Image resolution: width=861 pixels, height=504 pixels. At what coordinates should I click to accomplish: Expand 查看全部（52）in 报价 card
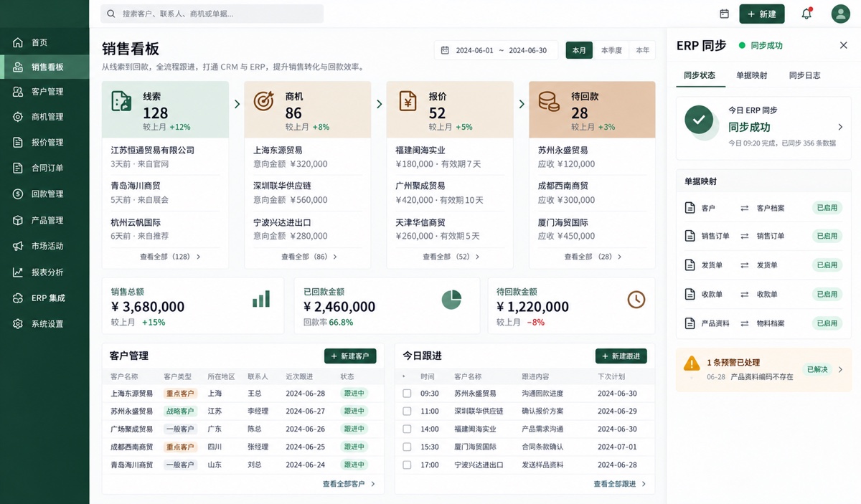(451, 257)
